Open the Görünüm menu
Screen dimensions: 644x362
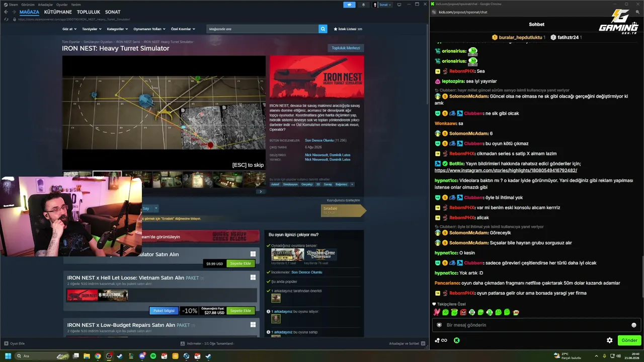coord(28,5)
